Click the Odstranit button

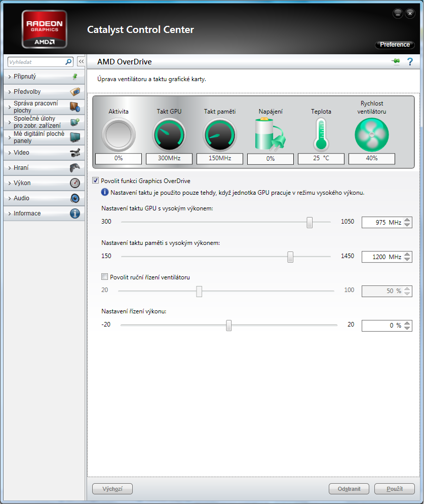pyautogui.click(x=349, y=489)
